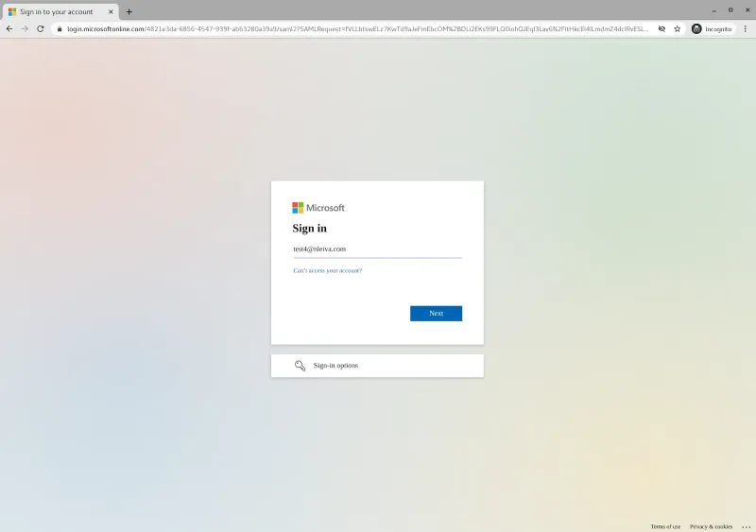Open the Privacy & cookies link
Screen dimensions: 756x532
pos(711,526)
